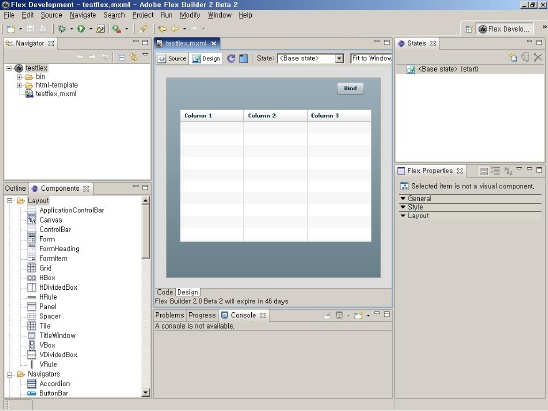Open the State dropdown
Viewport: 548px width, 411px height.
339,58
